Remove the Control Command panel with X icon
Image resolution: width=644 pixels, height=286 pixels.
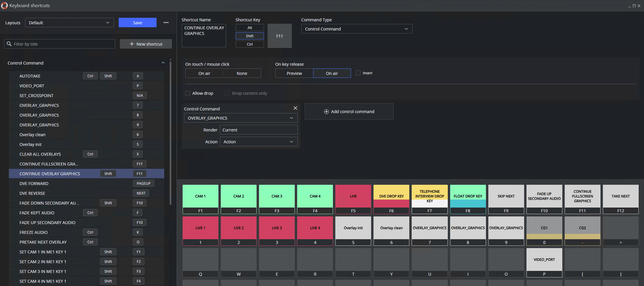click(295, 108)
